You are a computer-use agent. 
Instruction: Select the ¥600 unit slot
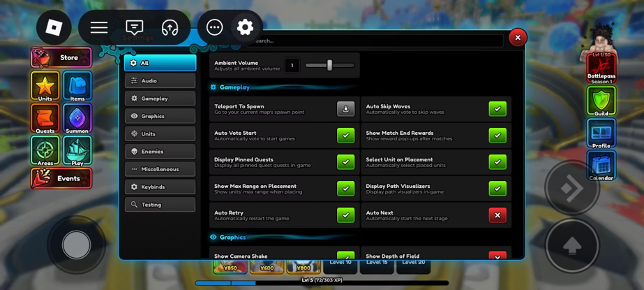(x=267, y=266)
